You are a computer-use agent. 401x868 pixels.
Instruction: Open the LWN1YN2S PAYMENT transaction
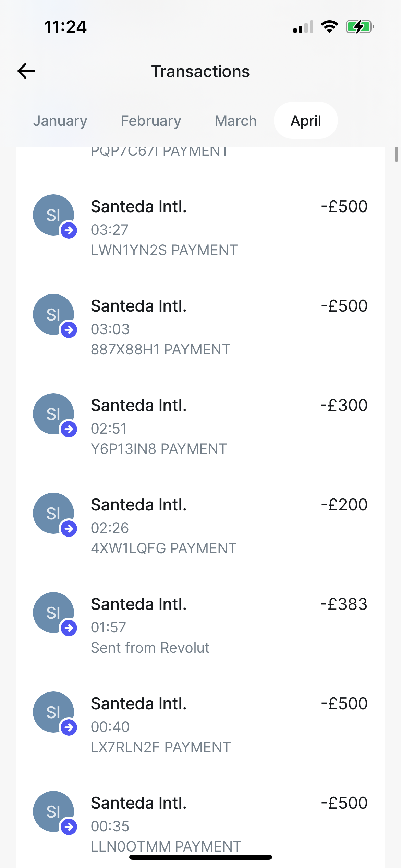click(164, 250)
